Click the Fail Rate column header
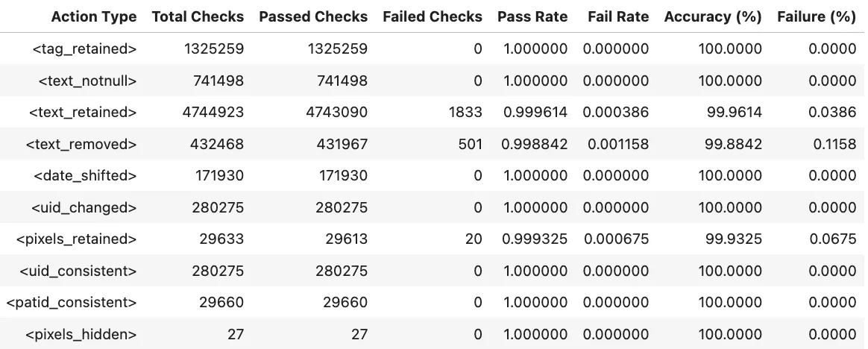The height and width of the screenshot is (349, 868). coord(618,16)
